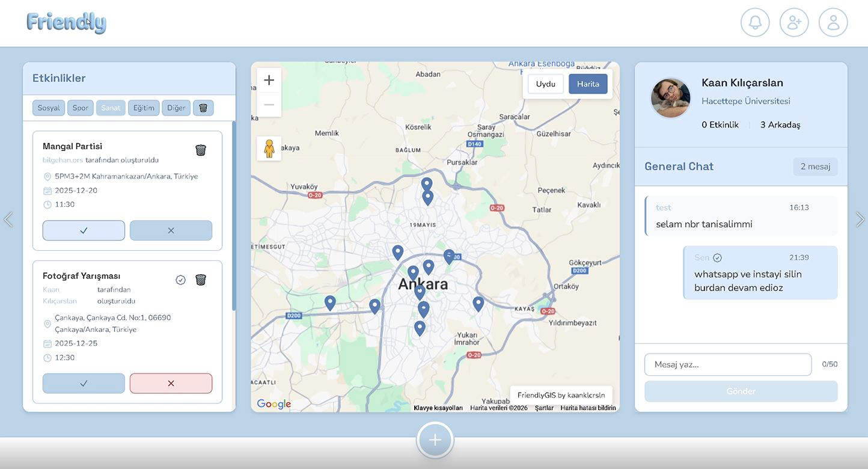Toggle the Sanat filter
Screen dimensions: 868x469
point(111,108)
